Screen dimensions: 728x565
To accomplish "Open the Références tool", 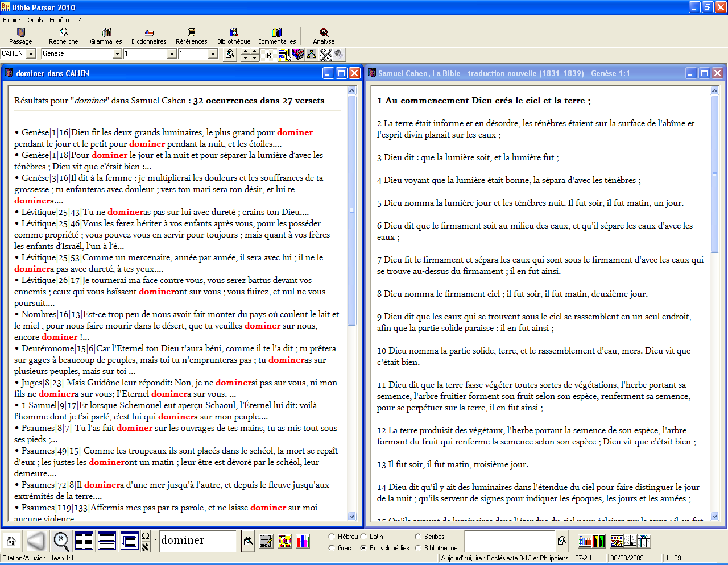I will coord(192,36).
